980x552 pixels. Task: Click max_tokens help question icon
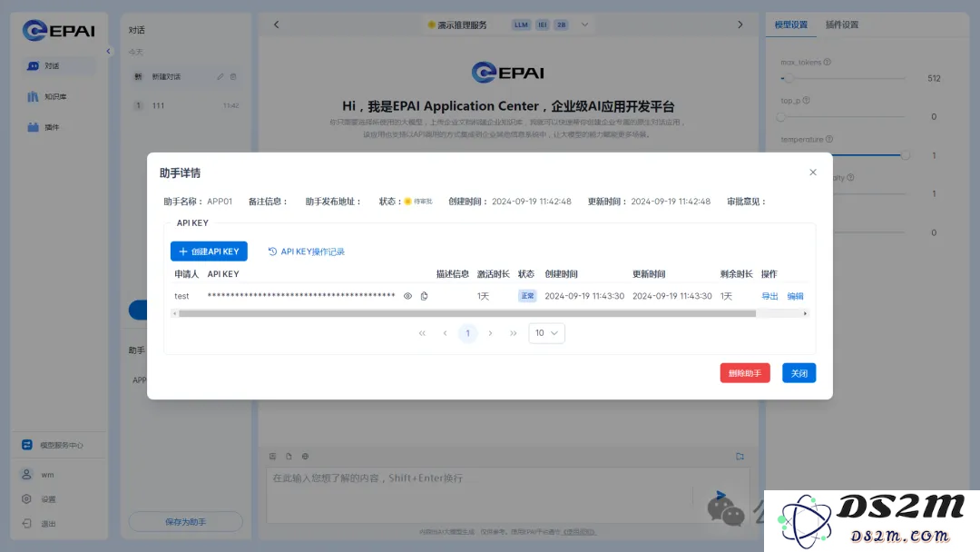point(827,62)
